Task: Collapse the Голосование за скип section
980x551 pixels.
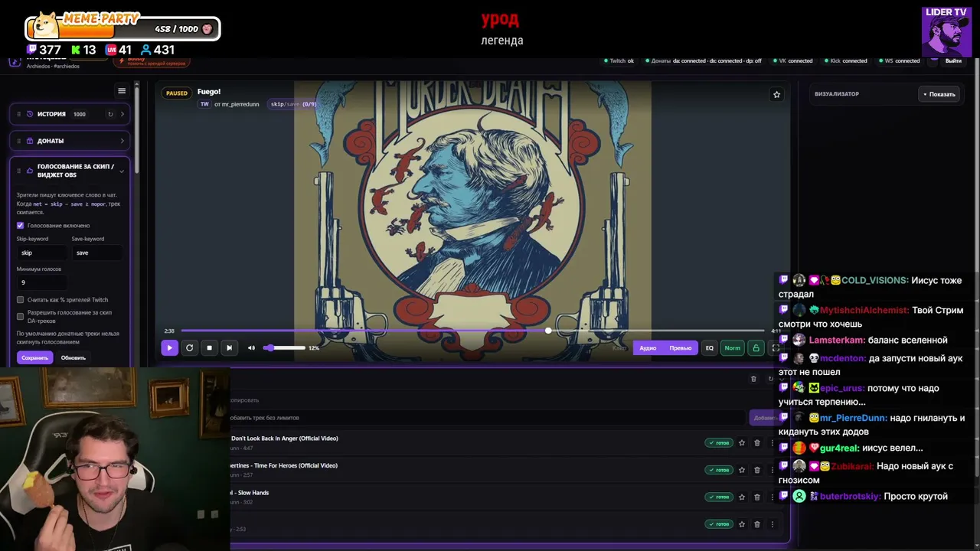Action: pos(122,171)
